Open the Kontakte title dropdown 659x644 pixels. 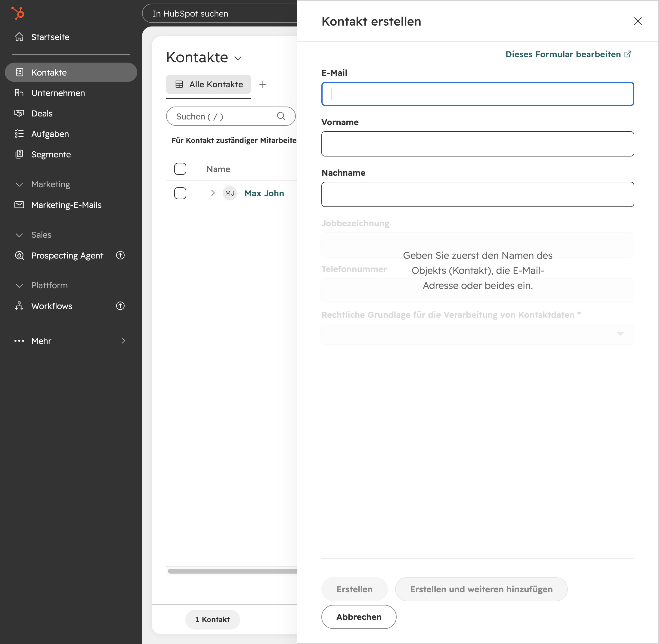[x=238, y=58]
